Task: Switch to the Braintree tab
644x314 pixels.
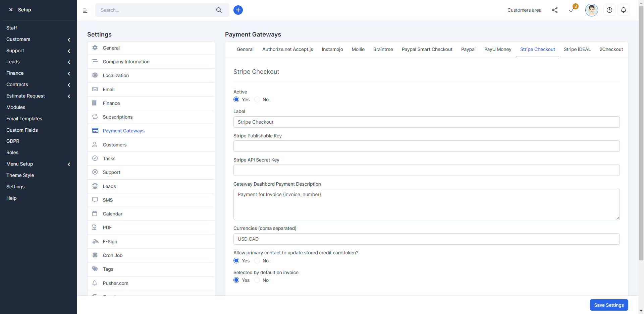Action: [383, 49]
